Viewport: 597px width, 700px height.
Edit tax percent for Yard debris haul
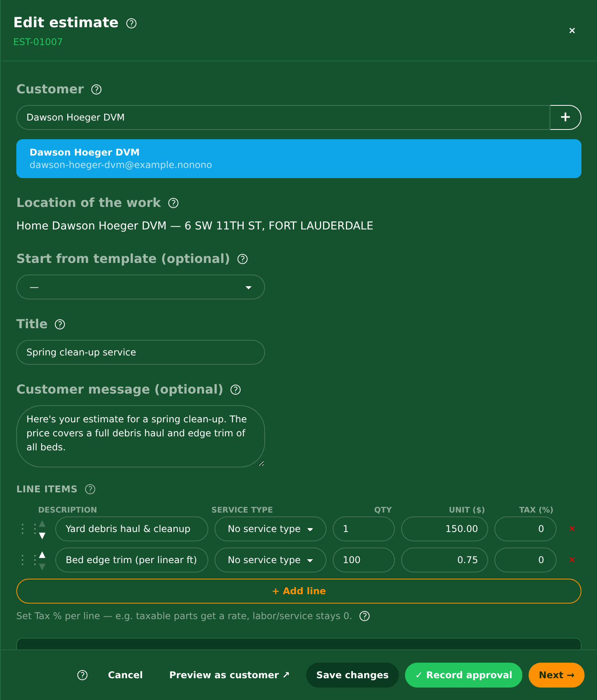[525, 529]
